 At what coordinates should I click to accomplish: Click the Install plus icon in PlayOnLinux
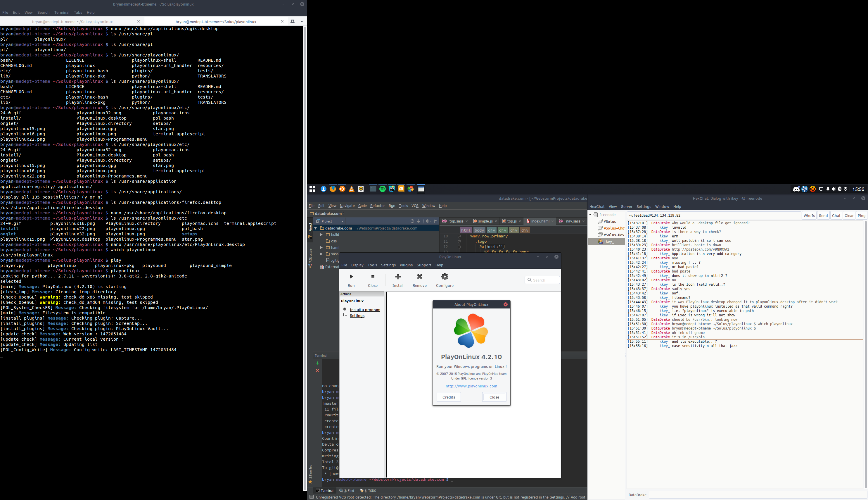coord(398,277)
